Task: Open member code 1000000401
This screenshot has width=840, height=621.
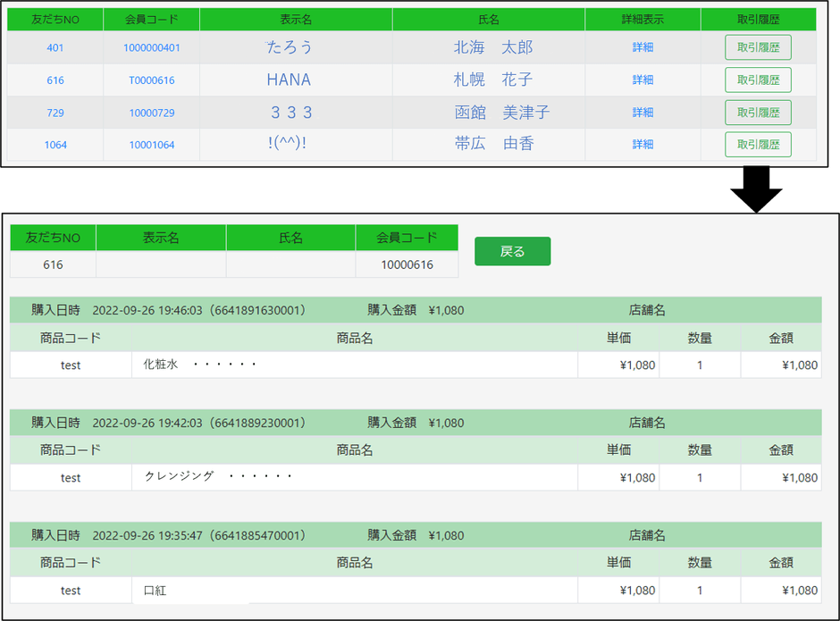Action: (x=150, y=46)
